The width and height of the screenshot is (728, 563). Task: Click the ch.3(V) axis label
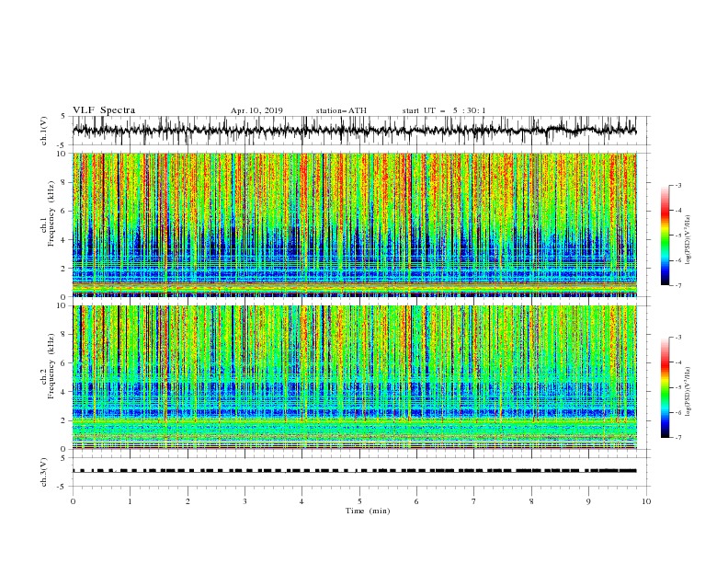pyautogui.click(x=44, y=472)
